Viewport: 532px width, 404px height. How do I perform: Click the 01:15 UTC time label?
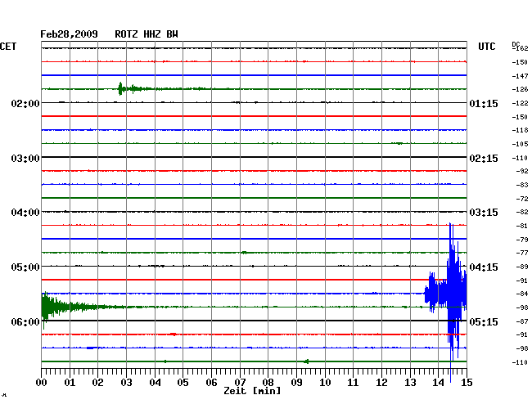pyautogui.click(x=484, y=103)
